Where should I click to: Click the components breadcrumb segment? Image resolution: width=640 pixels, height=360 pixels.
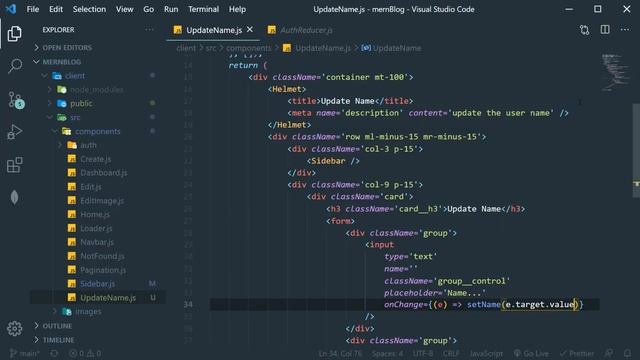tap(249, 48)
